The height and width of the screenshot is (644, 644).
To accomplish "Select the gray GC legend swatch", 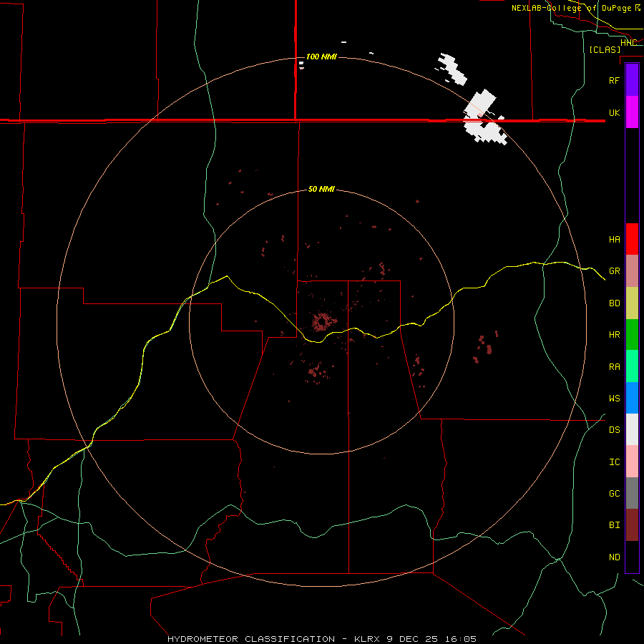I will pos(632,493).
